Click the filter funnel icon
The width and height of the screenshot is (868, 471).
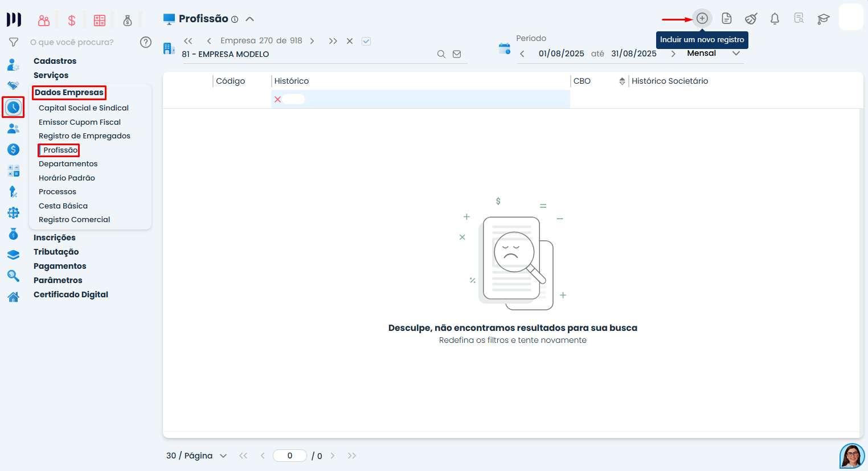14,42
